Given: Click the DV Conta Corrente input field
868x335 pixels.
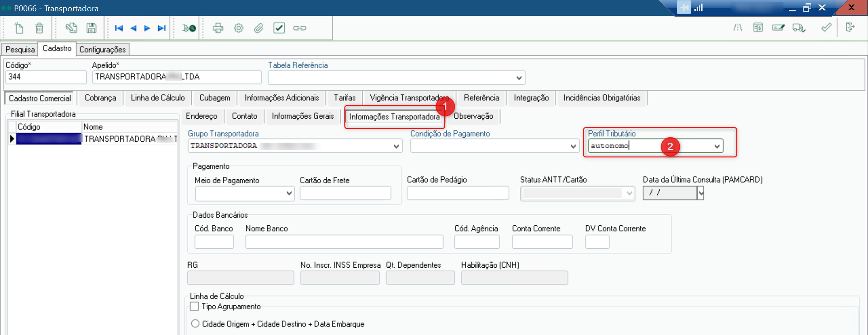Looking at the screenshot, I should tap(597, 242).
